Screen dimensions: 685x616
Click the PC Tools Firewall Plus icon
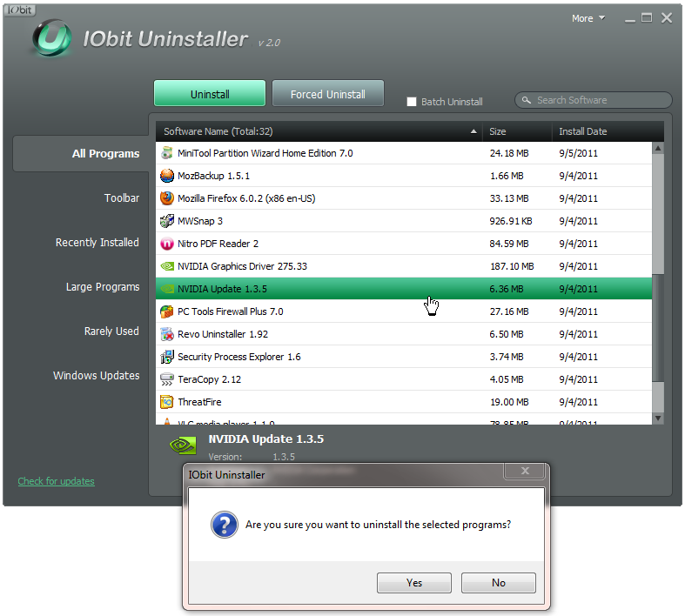click(166, 311)
